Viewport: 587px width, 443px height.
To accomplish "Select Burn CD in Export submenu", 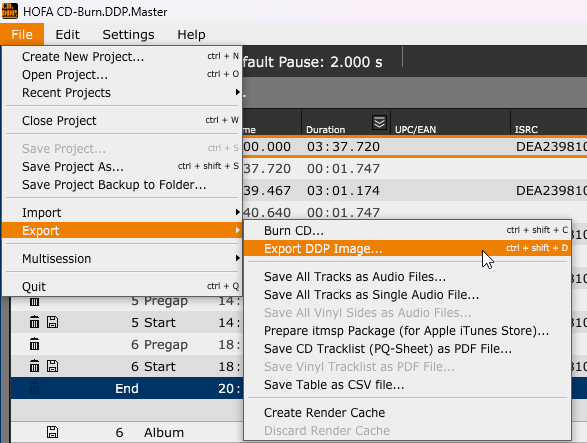I will click(x=407, y=230).
